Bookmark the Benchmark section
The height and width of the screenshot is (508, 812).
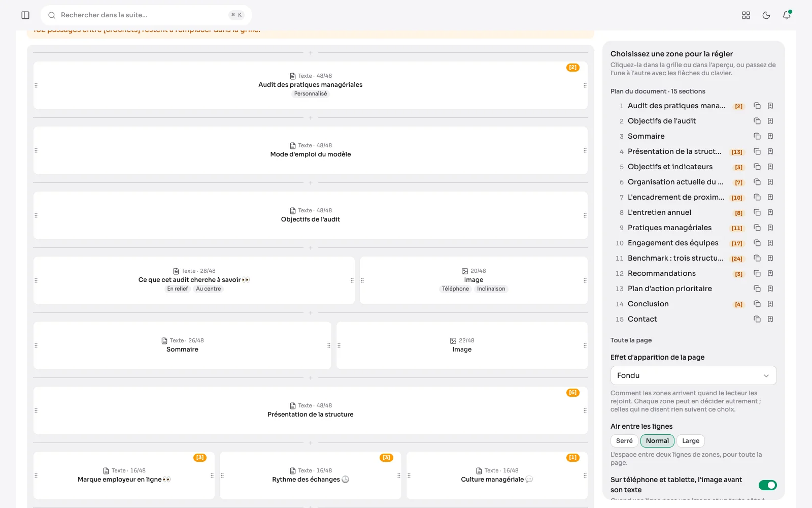point(770,258)
